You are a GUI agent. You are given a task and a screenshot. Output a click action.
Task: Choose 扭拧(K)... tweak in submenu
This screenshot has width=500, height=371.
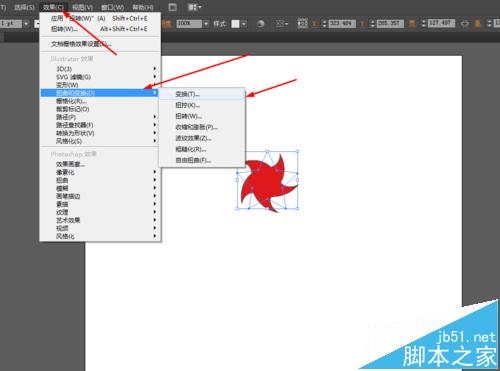pyautogui.click(x=202, y=105)
